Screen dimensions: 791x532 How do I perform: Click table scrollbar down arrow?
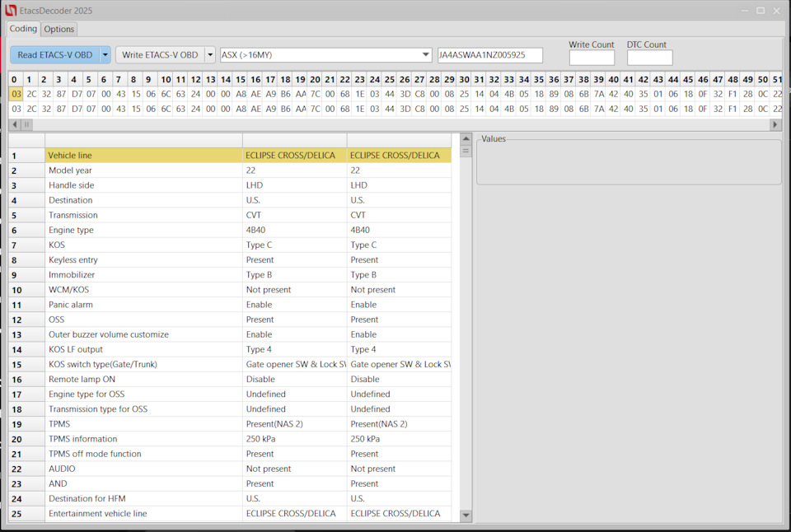(466, 516)
